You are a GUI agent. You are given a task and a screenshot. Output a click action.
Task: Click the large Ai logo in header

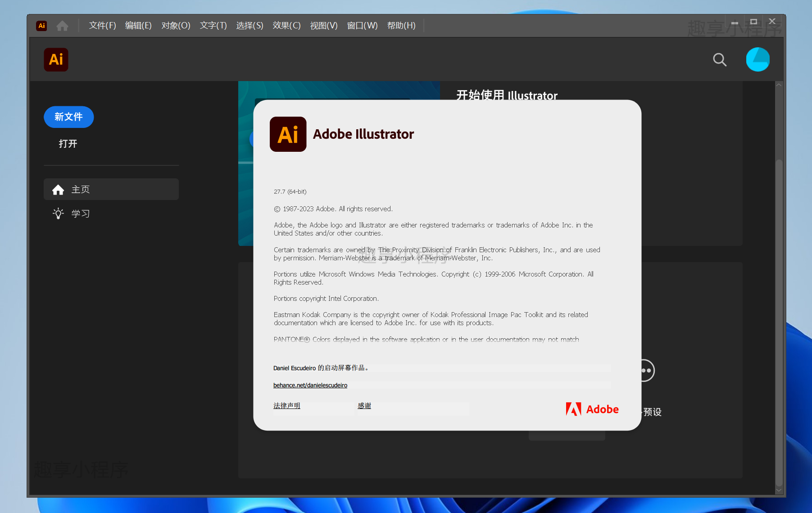pyautogui.click(x=56, y=59)
